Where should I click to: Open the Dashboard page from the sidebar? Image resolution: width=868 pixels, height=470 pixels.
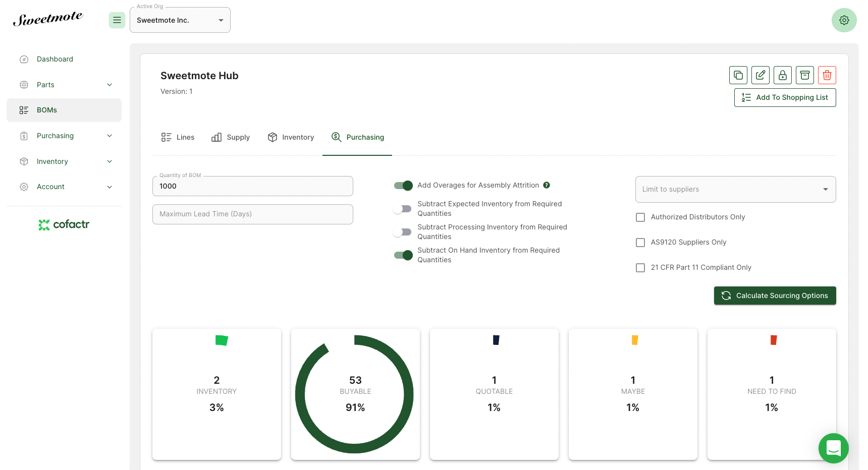point(55,59)
